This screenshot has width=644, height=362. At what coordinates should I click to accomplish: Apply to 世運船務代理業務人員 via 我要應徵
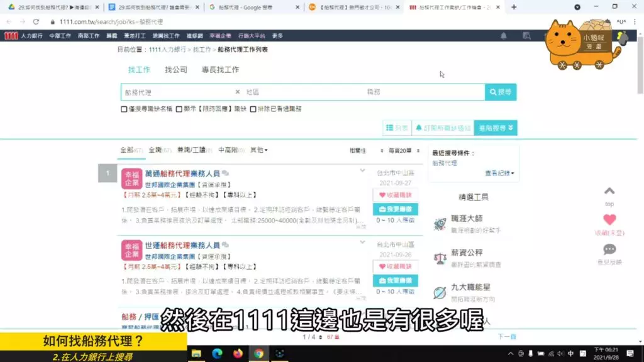pyautogui.click(x=395, y=281)
